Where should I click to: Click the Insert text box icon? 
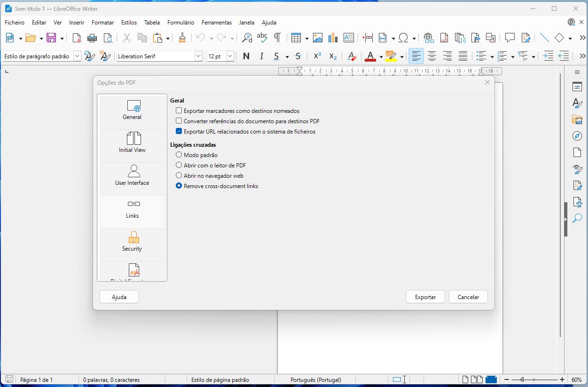[x=348, y=38]
